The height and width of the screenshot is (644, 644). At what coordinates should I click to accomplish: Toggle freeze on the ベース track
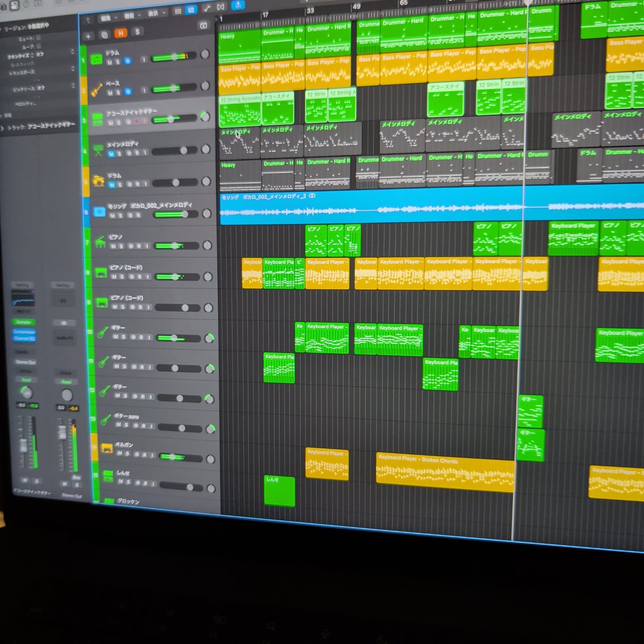tap(127, 92)
